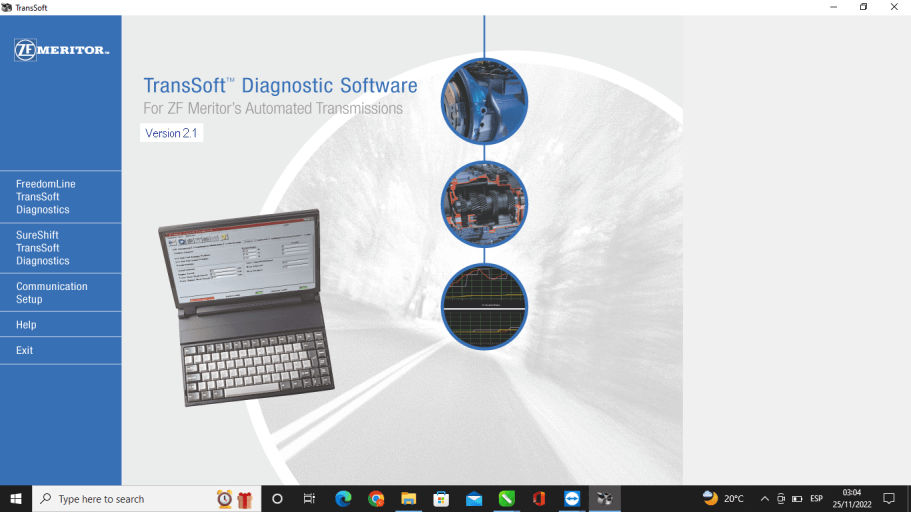911x512 pixels.
Task: Show hidden system tray icons
Action: [765, 498]
